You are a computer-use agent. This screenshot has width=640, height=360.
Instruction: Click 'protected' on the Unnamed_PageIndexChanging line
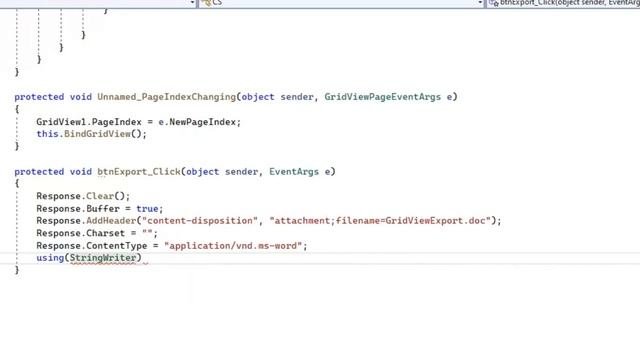pos(39,97)
